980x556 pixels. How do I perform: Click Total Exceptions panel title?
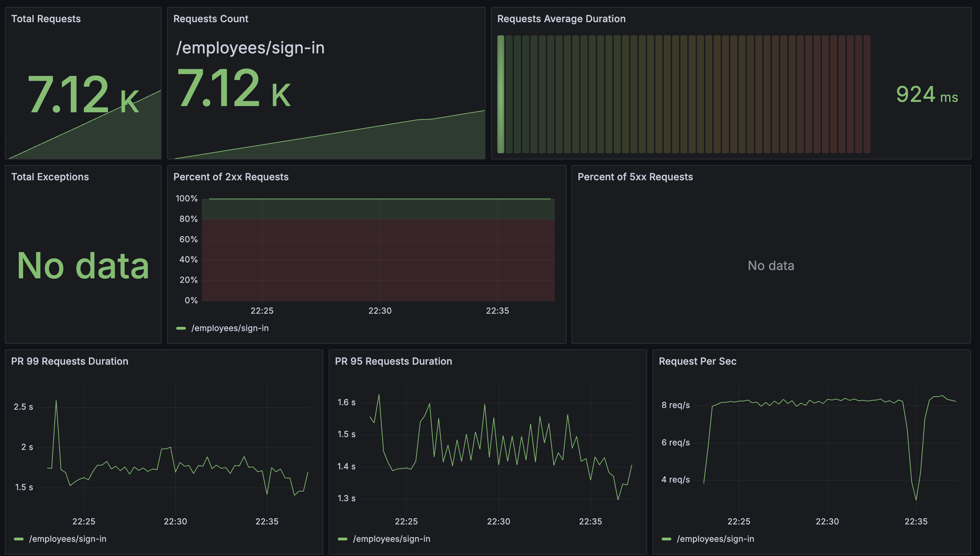point(50,177)
